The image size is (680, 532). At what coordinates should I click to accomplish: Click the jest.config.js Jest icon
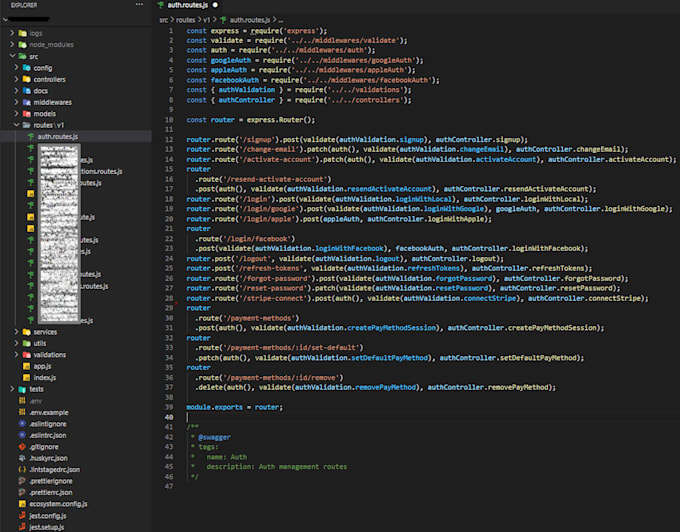pos(22,516)
